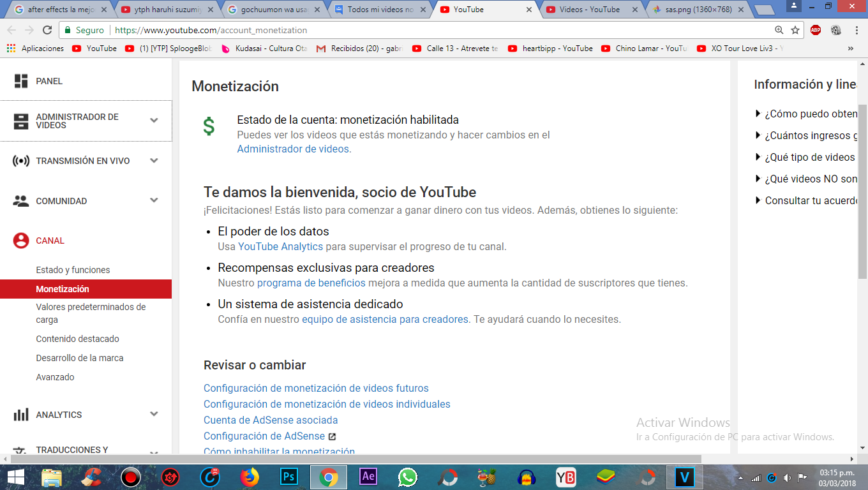Click the Comunidad people icon
Screen dimensions: 868x490
(x=21, y=201)
